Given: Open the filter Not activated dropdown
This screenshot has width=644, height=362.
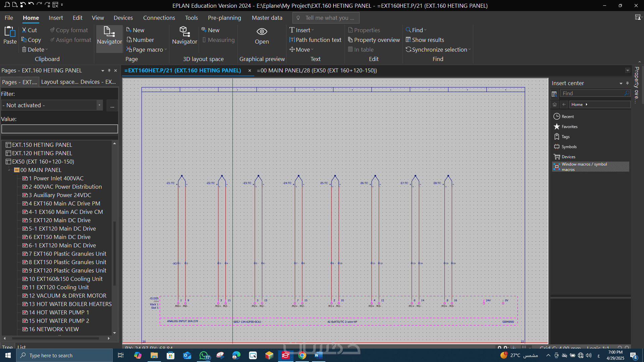Looking at the screenshot, I should [x=99, y=105].
